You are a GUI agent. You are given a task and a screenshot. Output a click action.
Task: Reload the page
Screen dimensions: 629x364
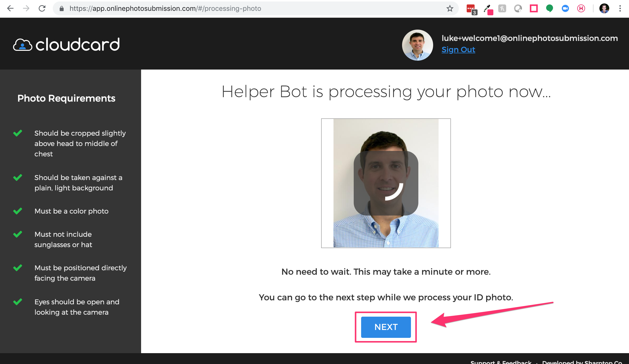tap(42, 9)
